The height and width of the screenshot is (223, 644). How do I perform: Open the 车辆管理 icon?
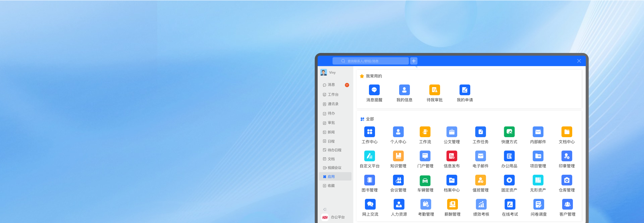(425, 180)
